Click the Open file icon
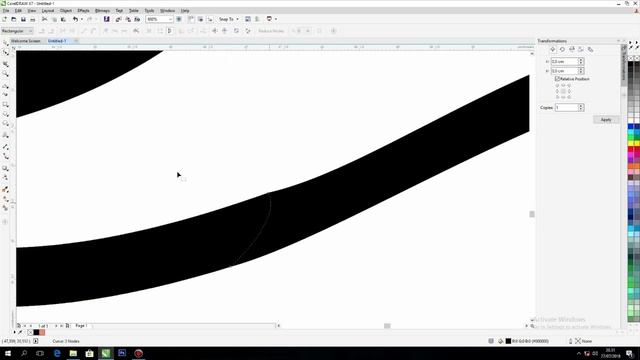 tap(14, 19)
